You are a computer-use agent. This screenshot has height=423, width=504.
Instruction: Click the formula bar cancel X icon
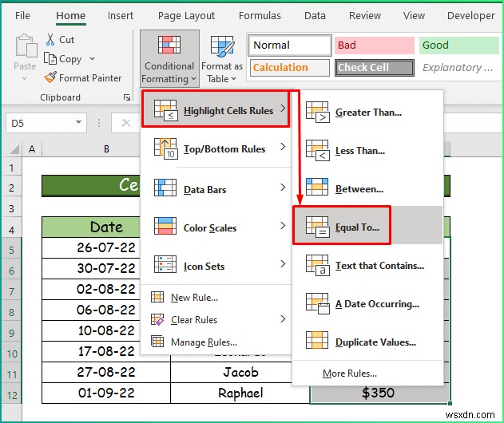126,123
